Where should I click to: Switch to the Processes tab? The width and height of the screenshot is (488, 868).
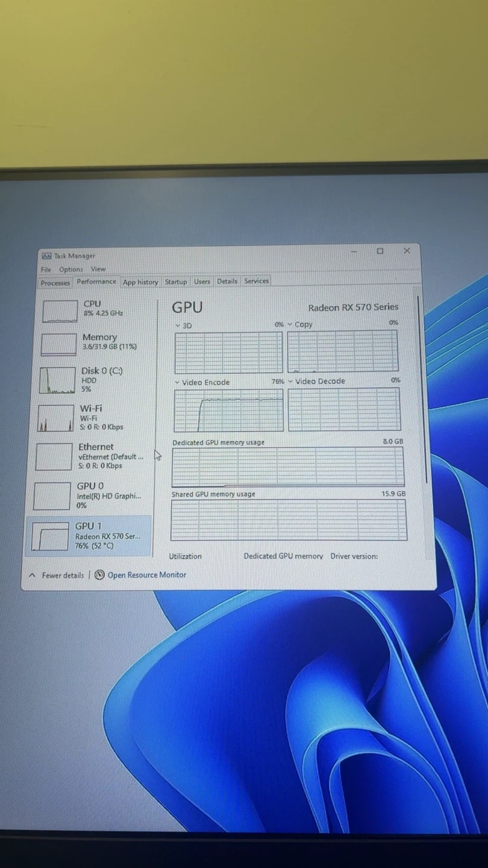tap(55, 283)
